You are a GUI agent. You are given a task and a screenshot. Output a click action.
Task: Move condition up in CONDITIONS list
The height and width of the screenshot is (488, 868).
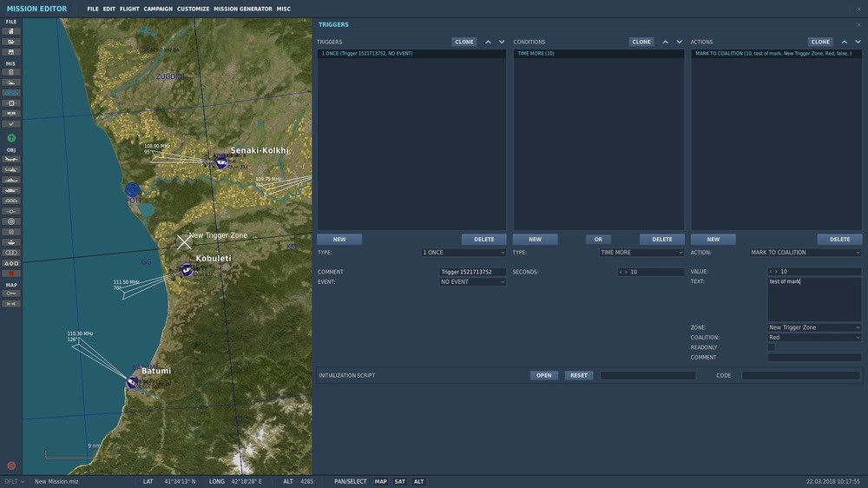pyautogui.click(x=666, y=42)
